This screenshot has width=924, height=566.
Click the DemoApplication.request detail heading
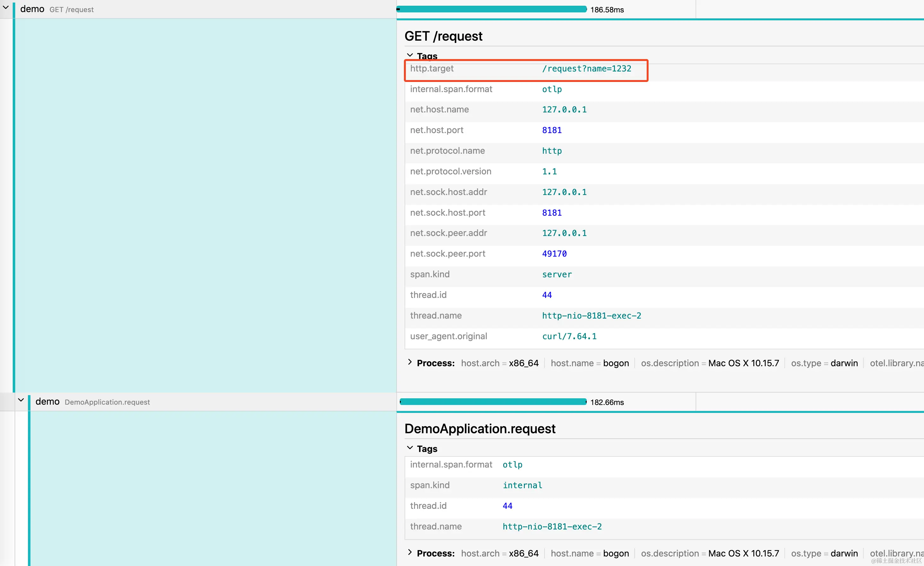tap(480, 428)
